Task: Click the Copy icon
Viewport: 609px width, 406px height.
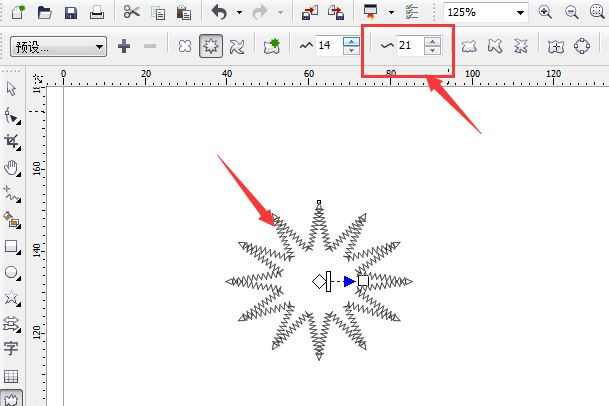Action: click(158, 13)
